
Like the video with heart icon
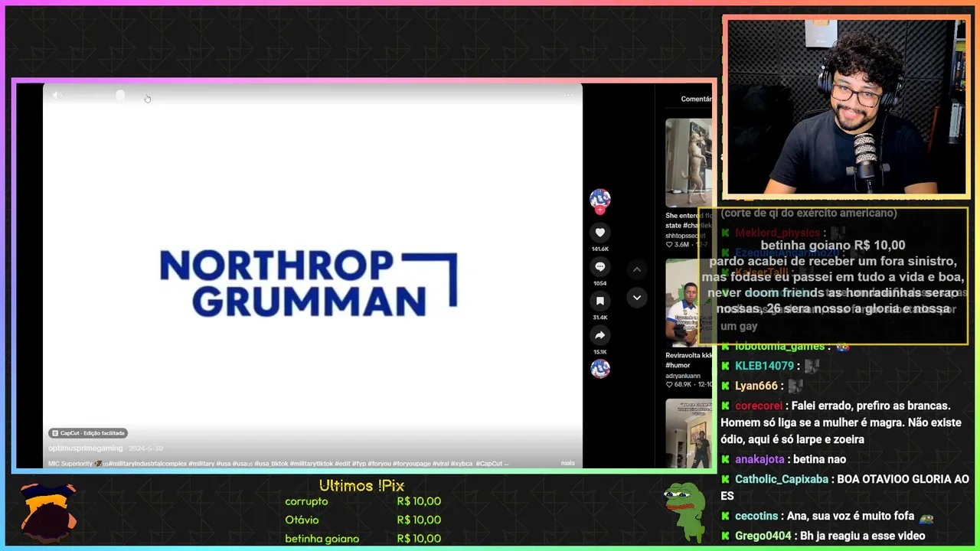point(600,233)
